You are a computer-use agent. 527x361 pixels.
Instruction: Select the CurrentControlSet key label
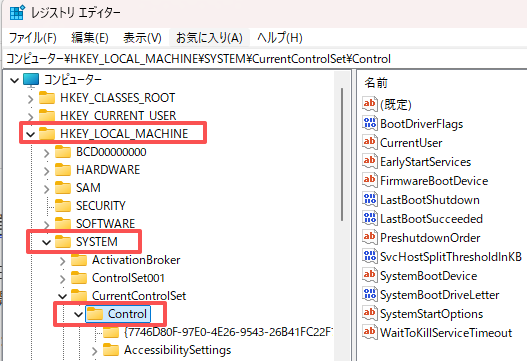pos(139,296)
